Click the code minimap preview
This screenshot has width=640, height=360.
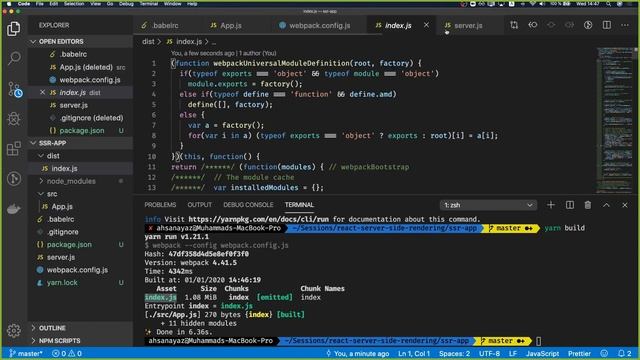(x=614, y=120)
